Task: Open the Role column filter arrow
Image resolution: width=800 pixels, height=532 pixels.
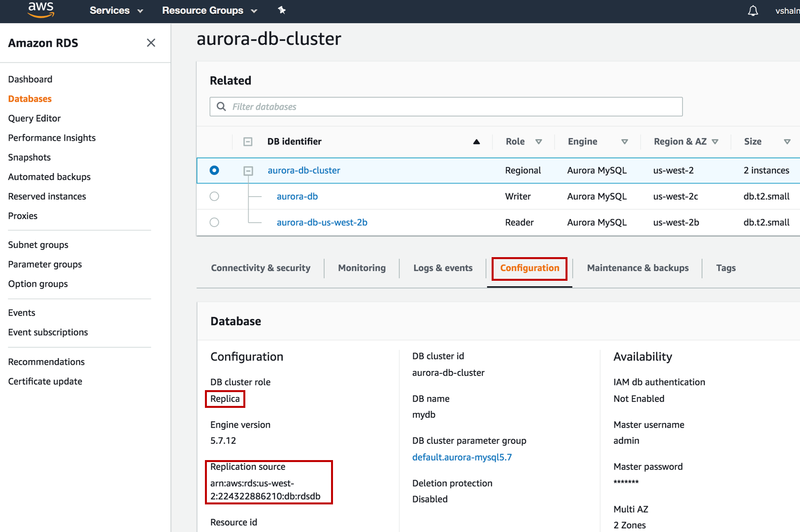Action: (538, 142)
